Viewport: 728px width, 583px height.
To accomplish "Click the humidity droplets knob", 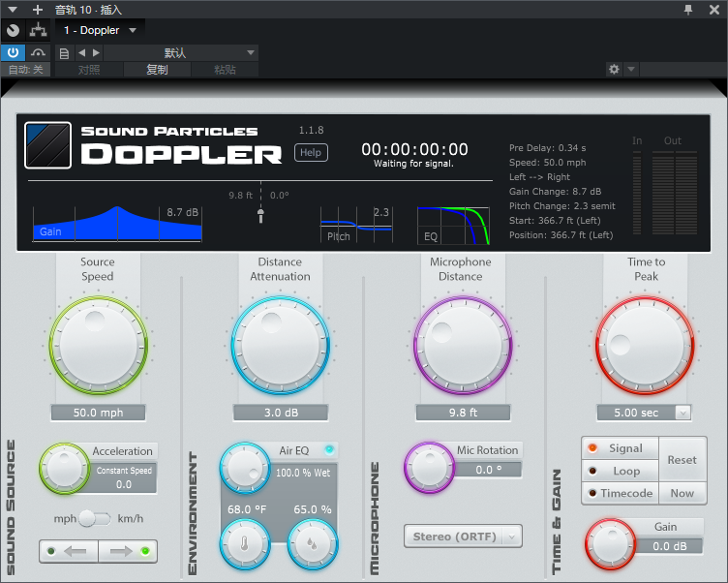I will click(313, 544).
